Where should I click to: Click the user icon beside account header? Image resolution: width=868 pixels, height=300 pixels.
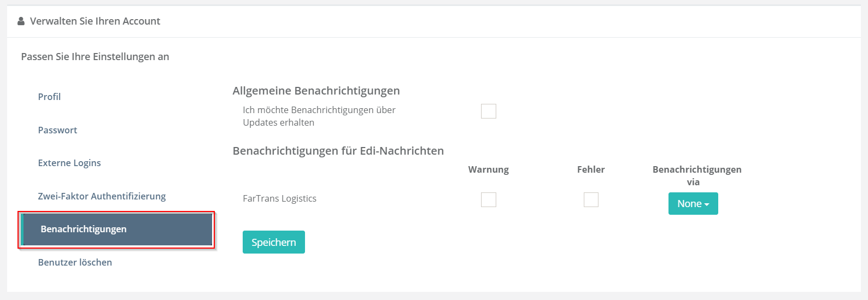21,21
